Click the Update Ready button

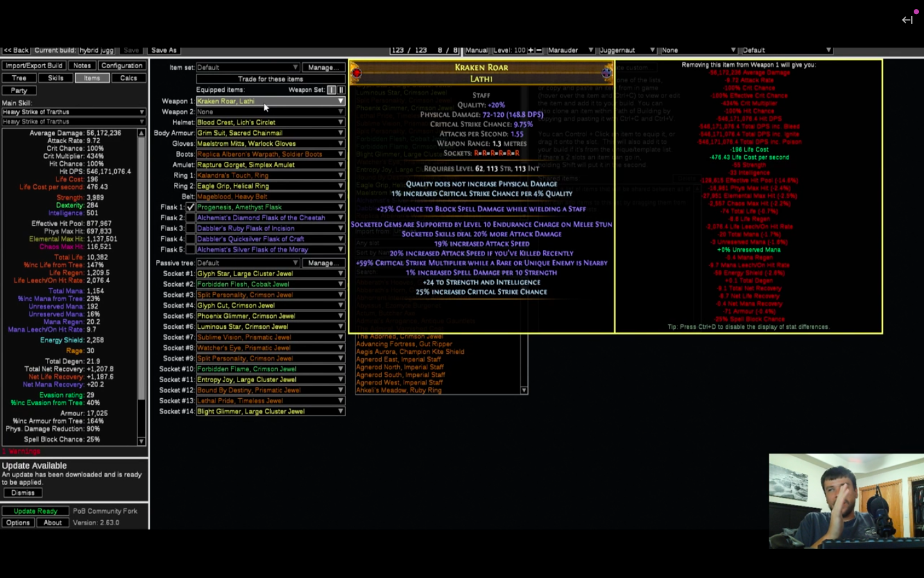(x=36, y=511)
